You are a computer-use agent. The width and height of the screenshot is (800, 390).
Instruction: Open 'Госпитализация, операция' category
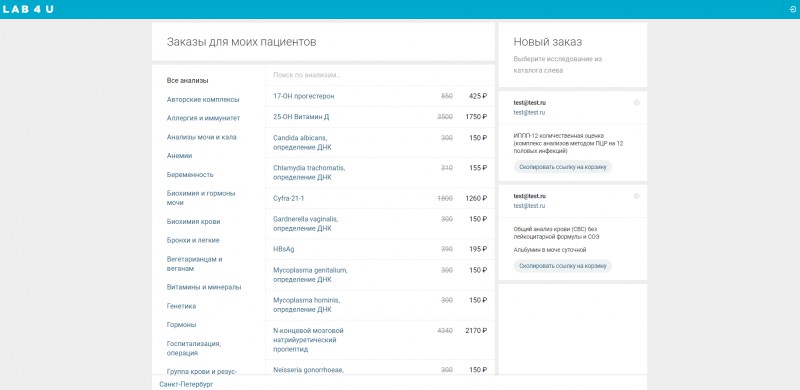(194, 348)
